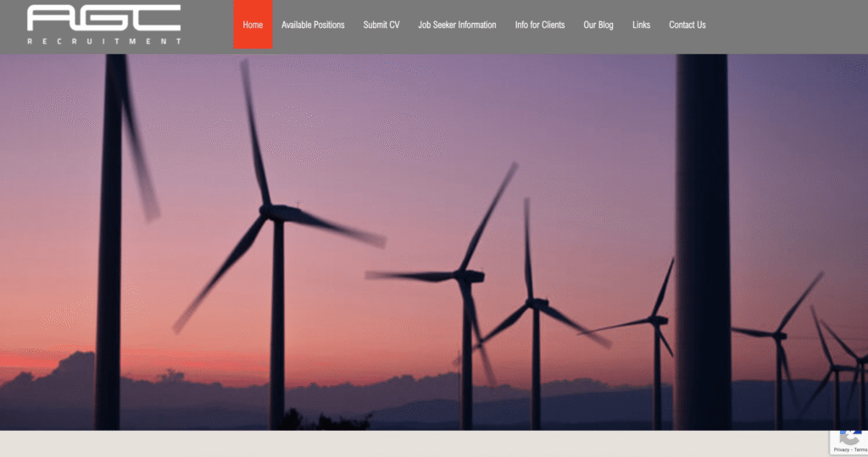Open the reCAPTCHA Terms link
Screen dimensions: 868x457
click(x=860, y=449)
